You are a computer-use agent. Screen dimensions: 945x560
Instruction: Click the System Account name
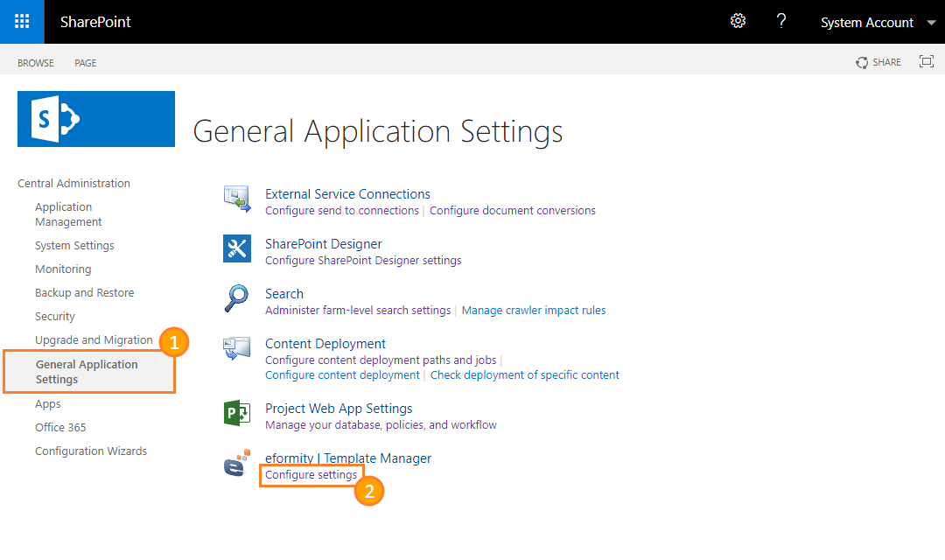[866, 22]
